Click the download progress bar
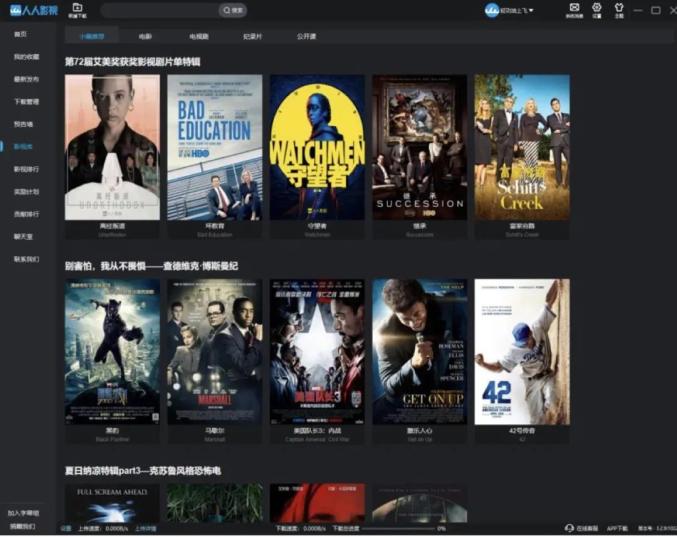The height and width of the screenshot is (537, 677). tap(398, 528)
